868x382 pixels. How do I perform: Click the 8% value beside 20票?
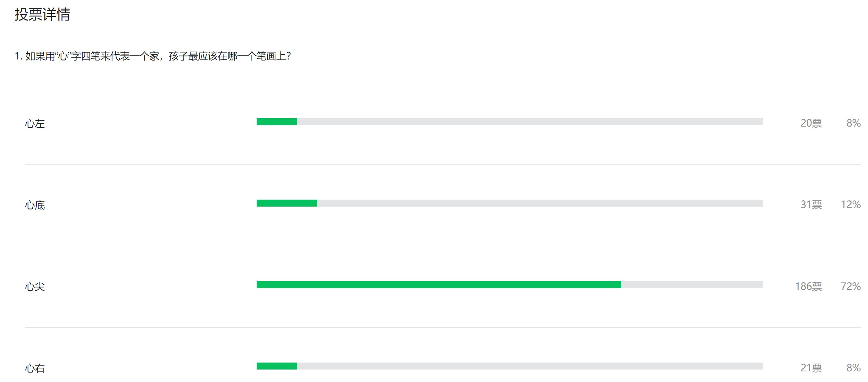pos(854,123)
